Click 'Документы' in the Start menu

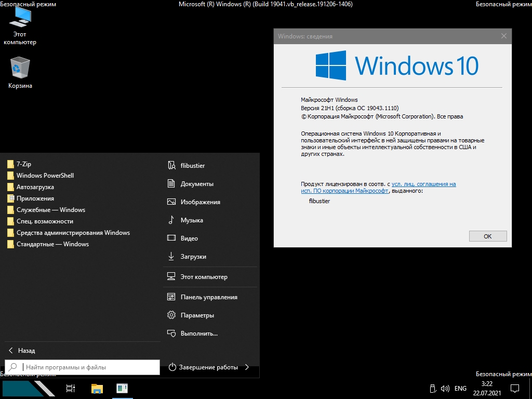pyautogui.click(x=197, y=184)
